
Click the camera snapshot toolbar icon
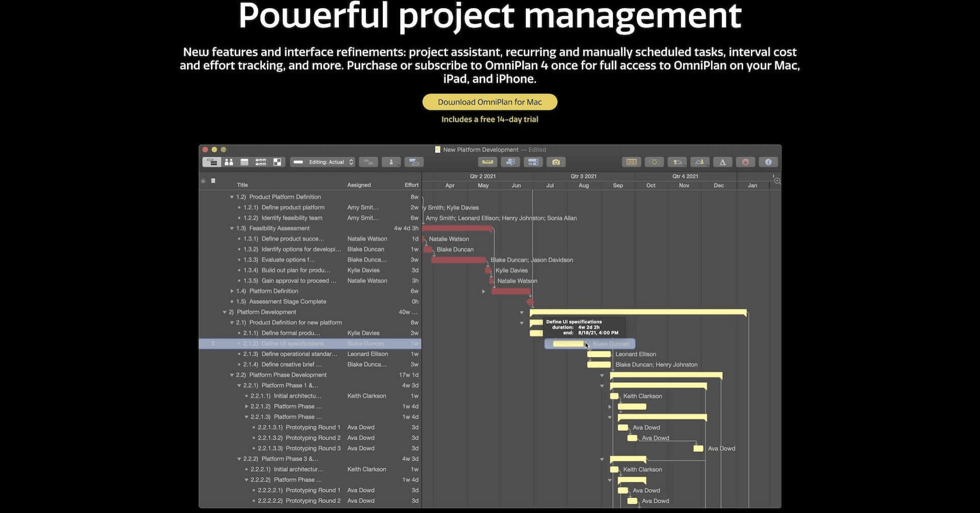pos(556,162)
